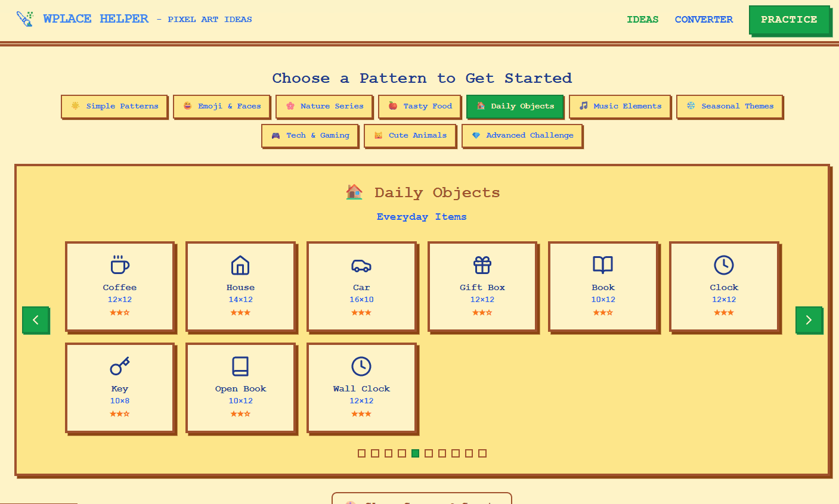This screenshot has width=839, height=504.
Task: Open the Simple Patterns category tab
Action: tap(114, 106)
